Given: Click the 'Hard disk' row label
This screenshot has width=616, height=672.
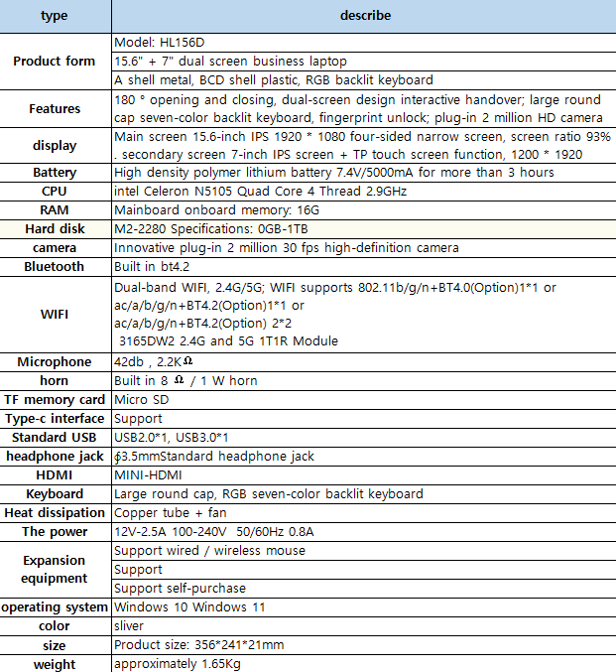Looking at the screenshot, I should coord(55,229).
